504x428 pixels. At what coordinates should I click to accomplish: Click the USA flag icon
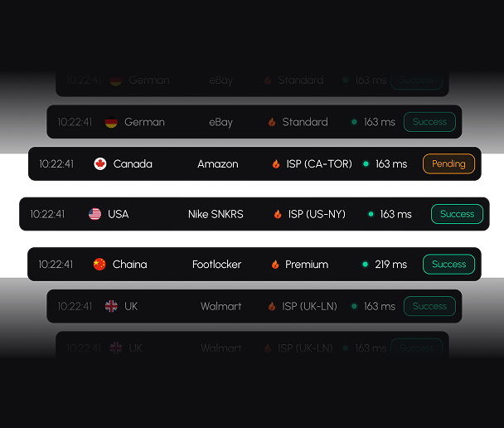click(x=95, y=214)
